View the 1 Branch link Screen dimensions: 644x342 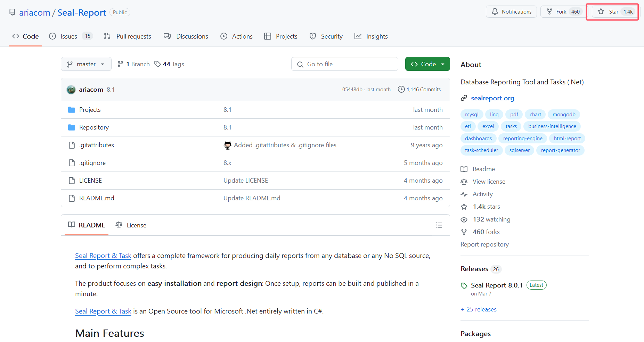point(134,64)
